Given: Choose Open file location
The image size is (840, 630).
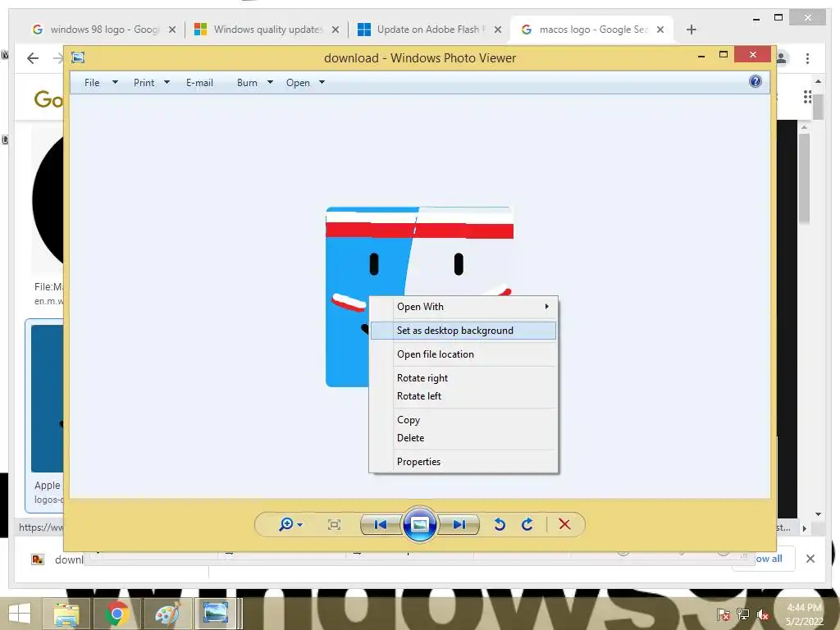Looking at the screenshot, I should pos(464,354).
